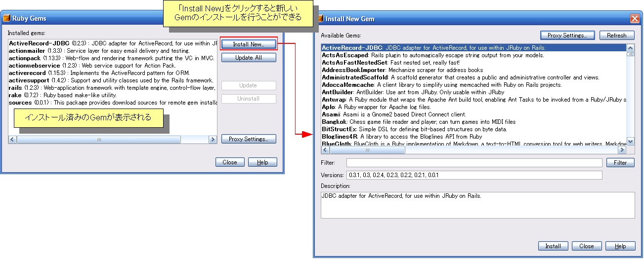Select AntBuilder in available gems

[x=473, y=92]
